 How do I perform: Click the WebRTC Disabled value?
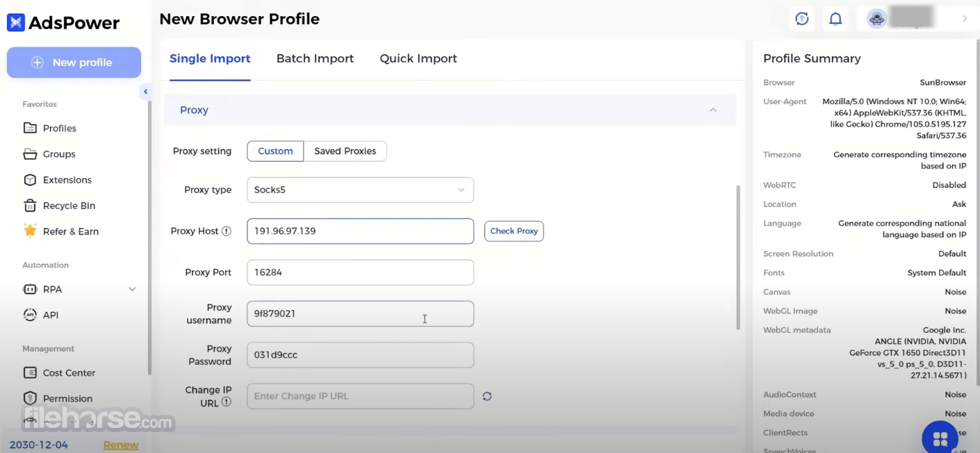[x=949, y=186]
